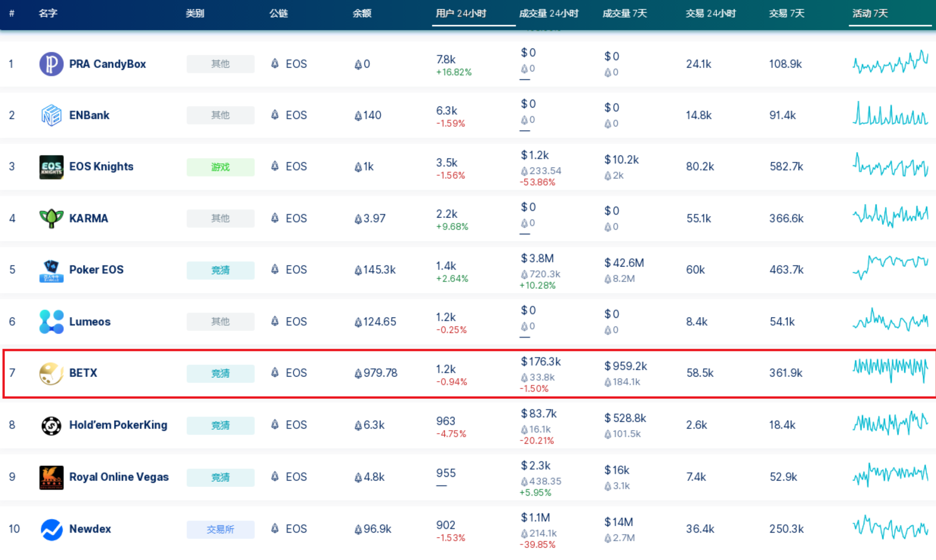Click the Newdex blue logo icon
Image resolution: width=936 pixels, height=560 pixels.
pyautogui.click(x=51, y=529)
